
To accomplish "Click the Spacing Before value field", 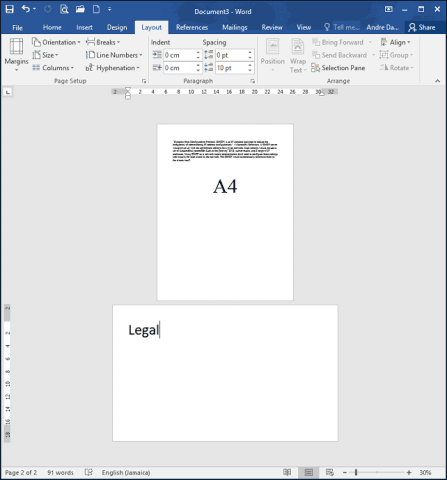I will pos(231,55).
